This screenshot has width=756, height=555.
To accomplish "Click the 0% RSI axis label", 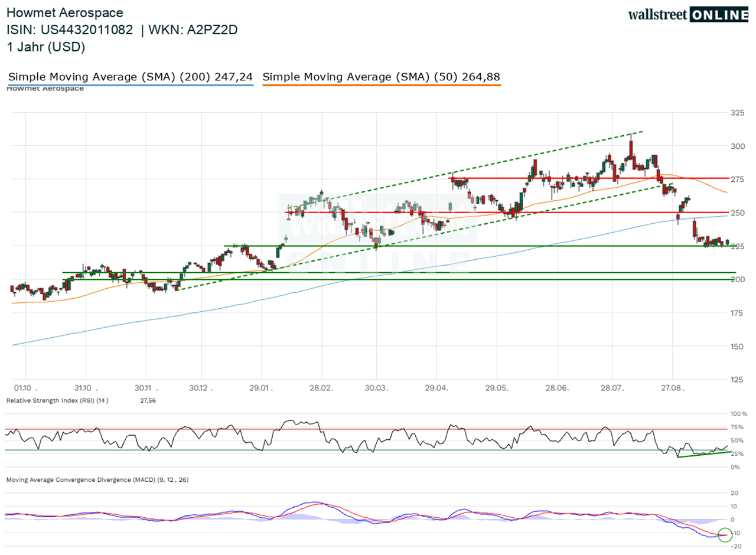I will click(x=736, y=467).
